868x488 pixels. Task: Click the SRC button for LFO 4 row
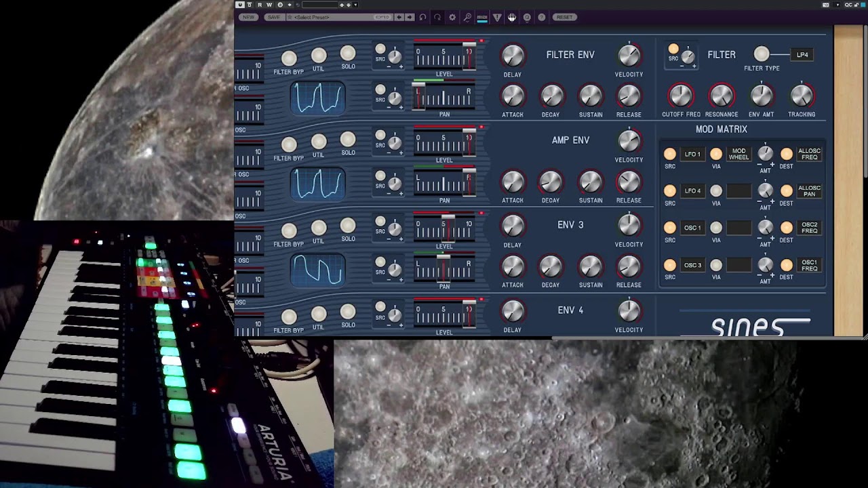coord(670,191)
